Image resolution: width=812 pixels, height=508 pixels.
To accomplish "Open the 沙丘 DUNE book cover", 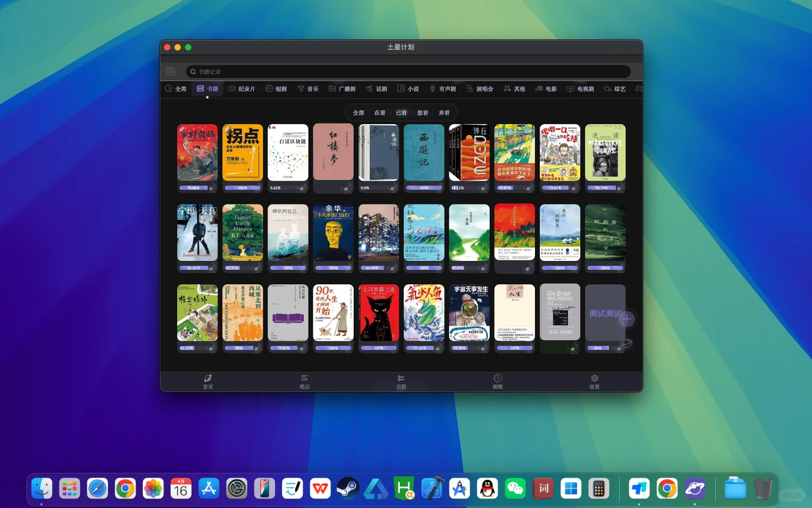I will click(x=469, y=152).
